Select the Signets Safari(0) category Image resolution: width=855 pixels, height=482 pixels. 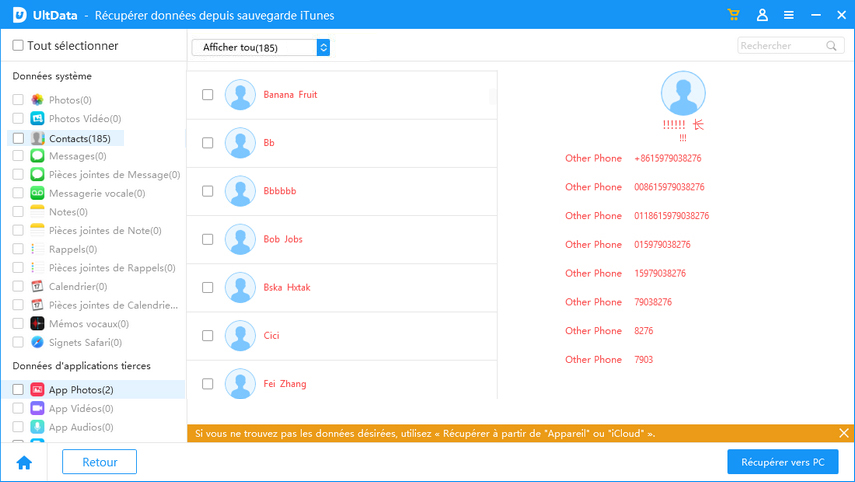click(85, 342)
